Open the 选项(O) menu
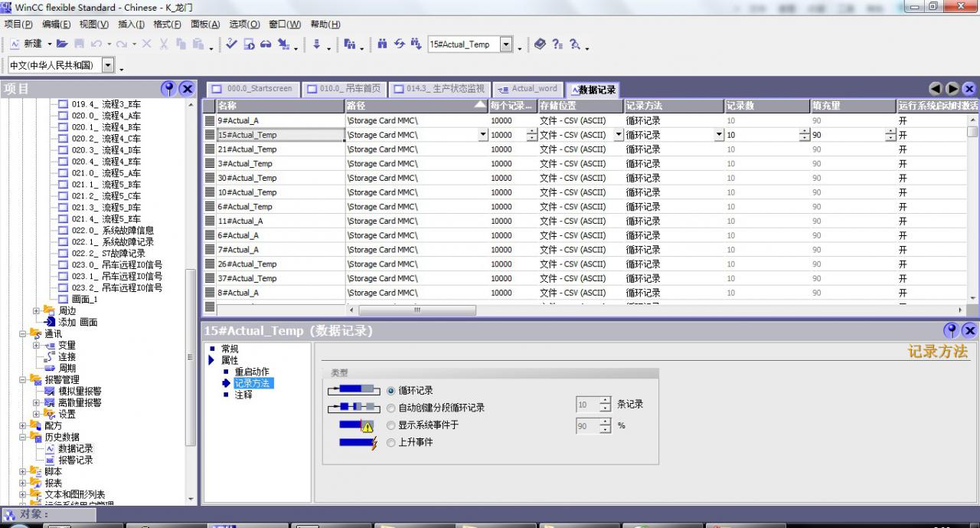 click(x=244, y=24)
